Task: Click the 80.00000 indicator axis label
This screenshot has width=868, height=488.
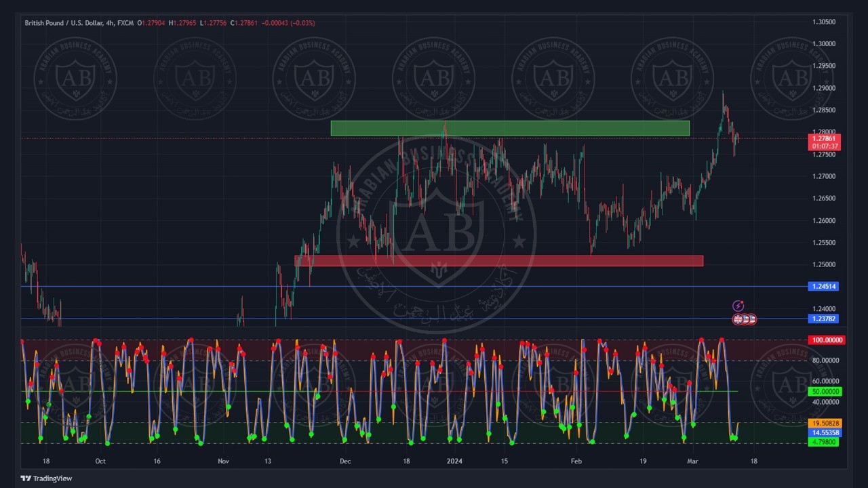Action: [826, 361]
